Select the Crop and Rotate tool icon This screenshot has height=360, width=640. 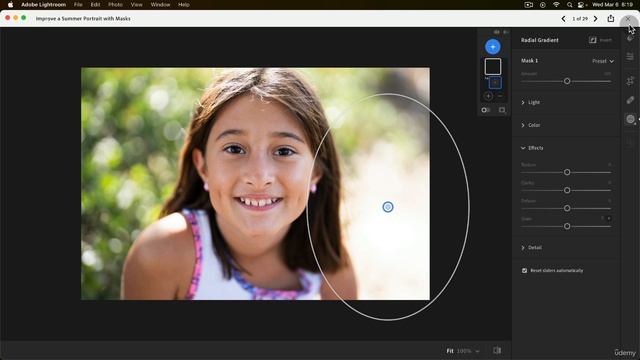point(630,81)
